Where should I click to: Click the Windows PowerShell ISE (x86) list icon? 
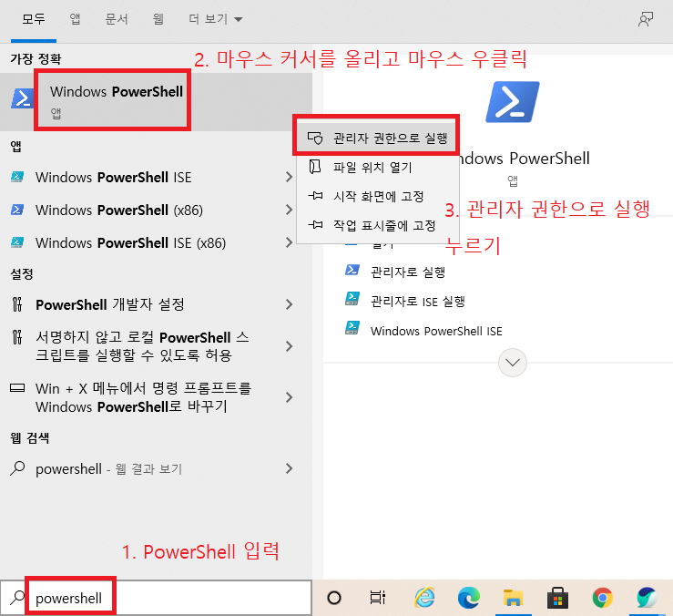17,242
